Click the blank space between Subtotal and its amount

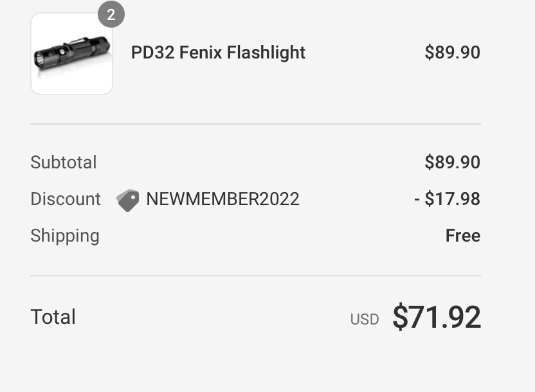[x=257, y=163]
